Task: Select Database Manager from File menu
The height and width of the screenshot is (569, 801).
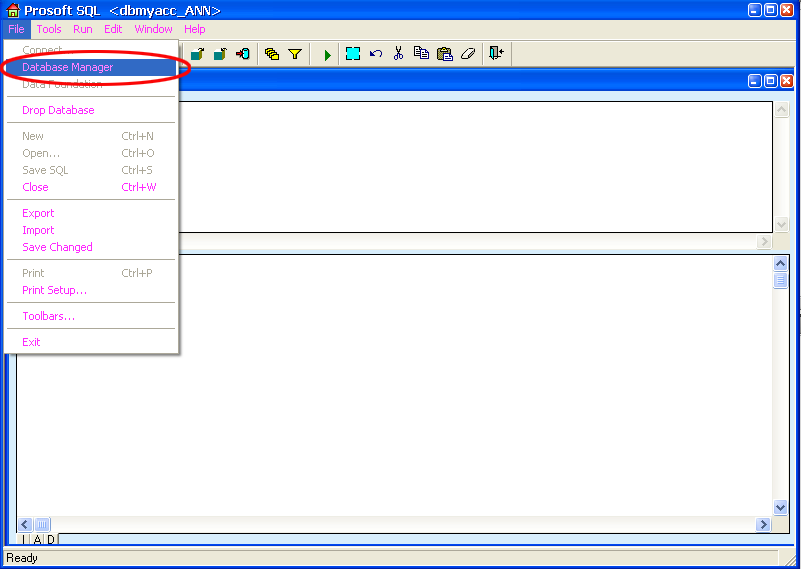Action: click(x=68, y=67)
